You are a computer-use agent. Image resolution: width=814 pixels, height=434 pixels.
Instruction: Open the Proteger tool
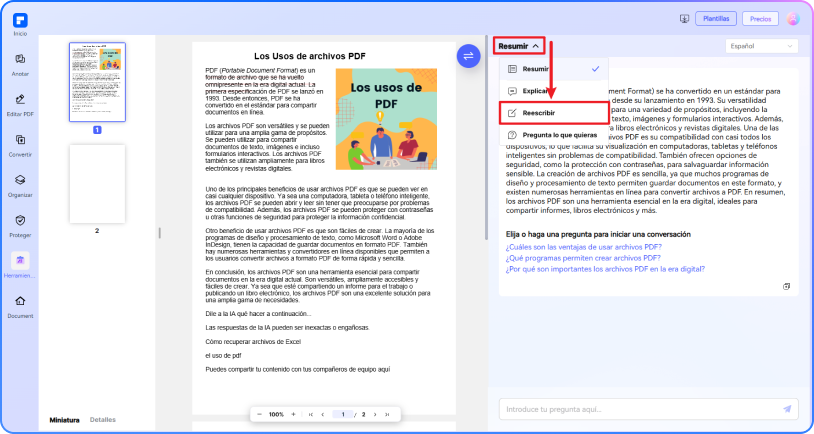tap(20, 226)
